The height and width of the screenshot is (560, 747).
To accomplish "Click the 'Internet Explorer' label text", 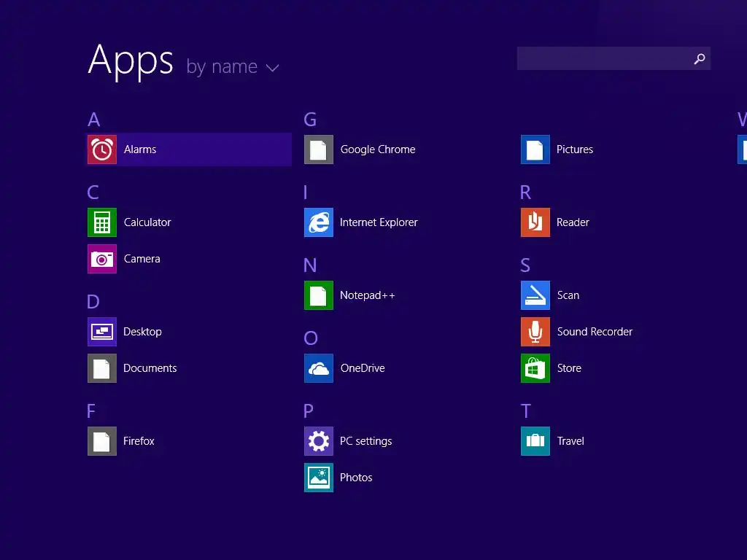I will click(x=379, y=222).
